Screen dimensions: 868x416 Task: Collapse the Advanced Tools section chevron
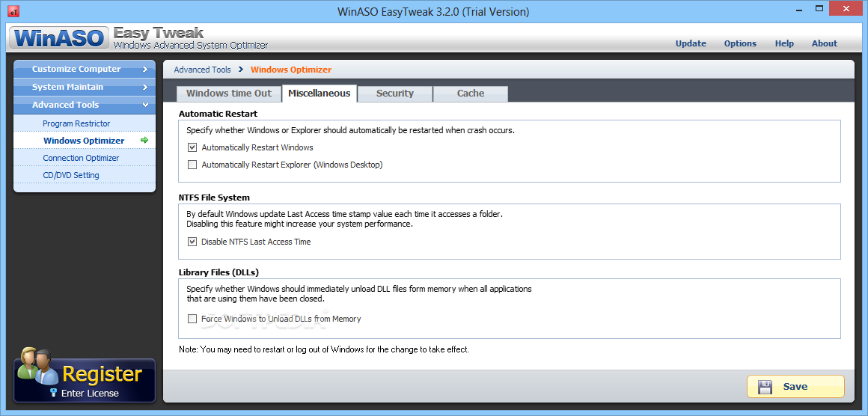point(144,105)
